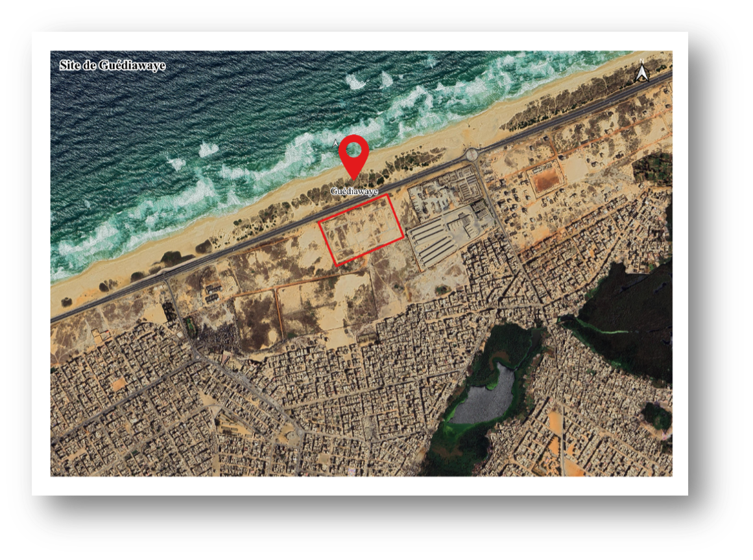Viewport: 753px width, 560px height.
Task: Click the north arrow compass icon
Action: click(642, 73)
